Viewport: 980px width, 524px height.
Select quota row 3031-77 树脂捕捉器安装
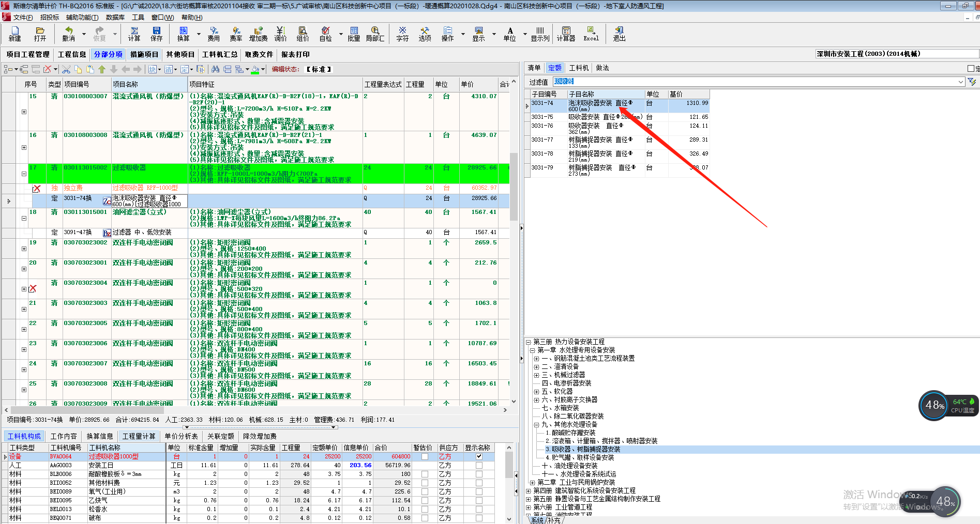pos(620,142)
